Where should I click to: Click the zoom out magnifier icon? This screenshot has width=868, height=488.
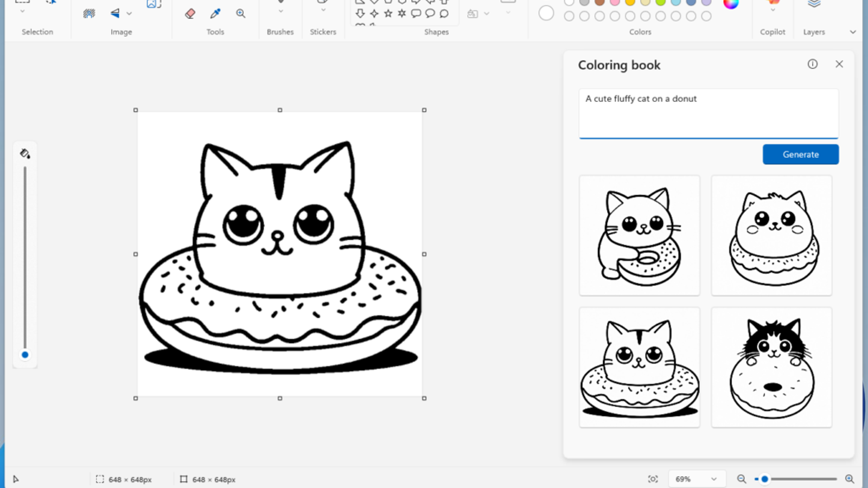click(x=741, y=479)
